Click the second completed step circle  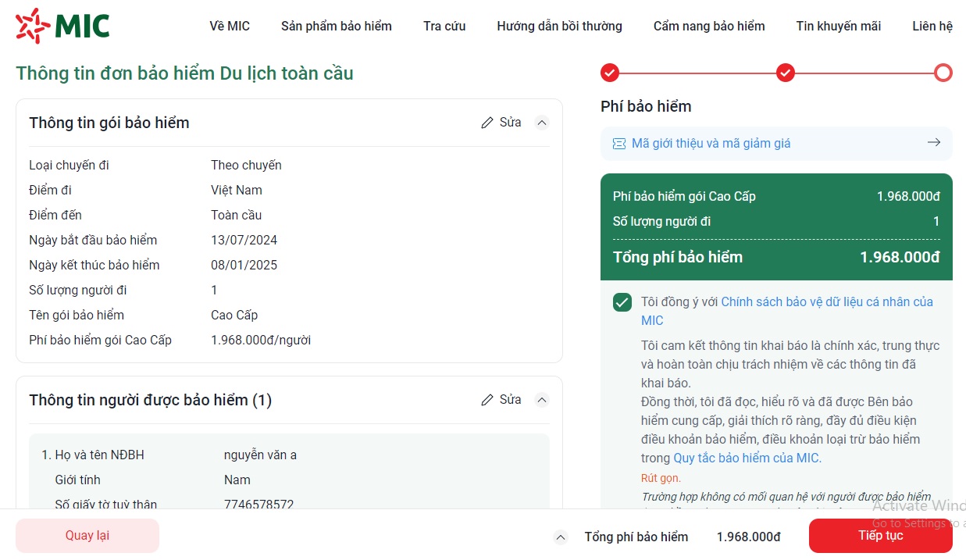pos(786,73)
